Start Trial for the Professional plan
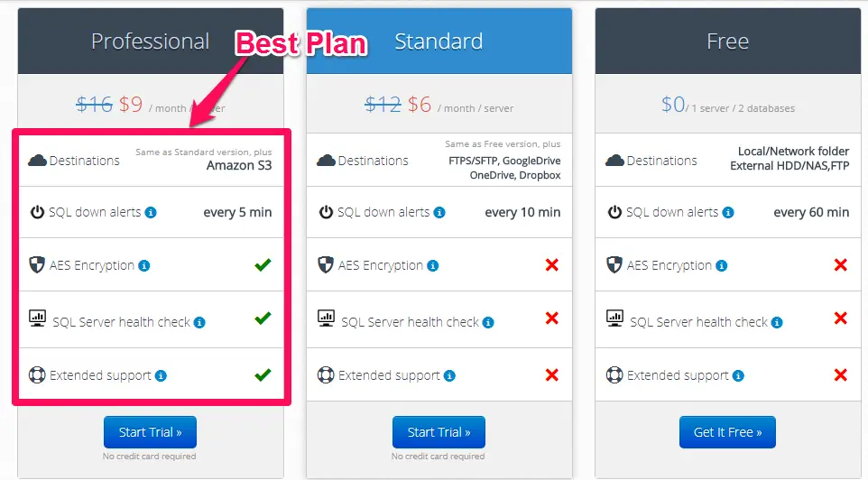Viewport: 868px width, 480px height. (x=150, y=432)
